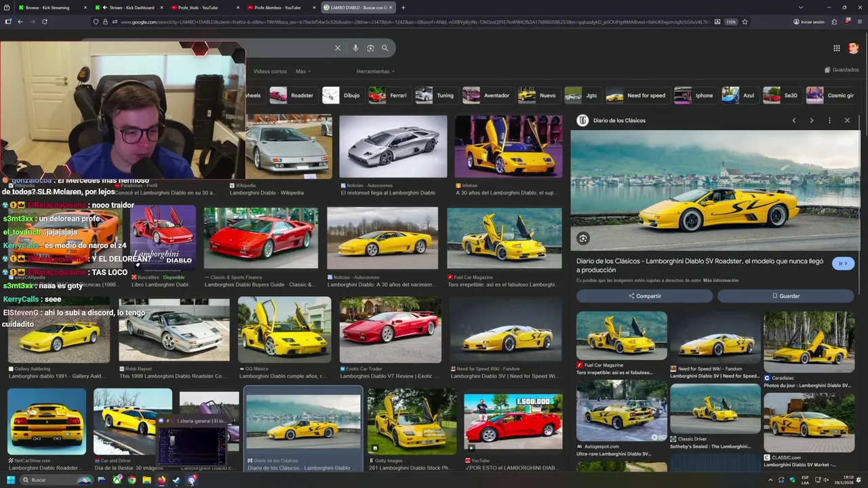Go back to previous page
868x488 pixels.
pos(20,22)
